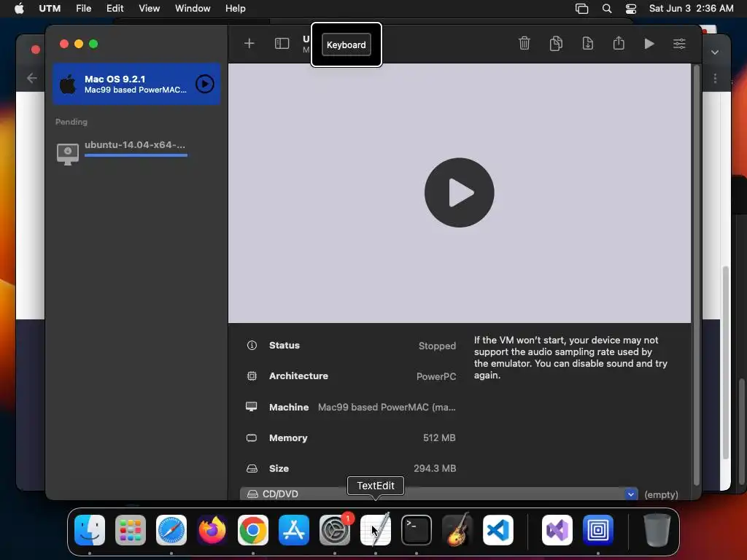The image size is (747, 560).
Task: Open the UTM menu in the menu bar
Action: (x=50, y=8)
